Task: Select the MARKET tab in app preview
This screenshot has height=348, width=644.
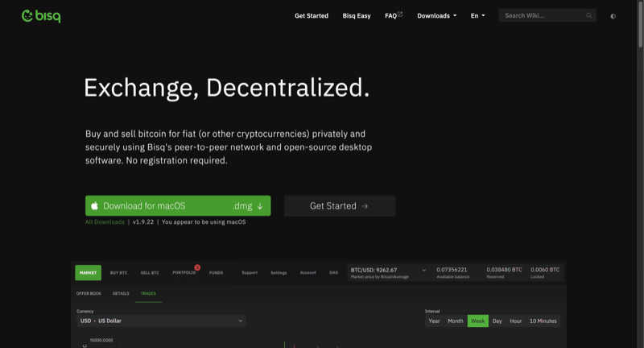Action: (x=88, y=273)
